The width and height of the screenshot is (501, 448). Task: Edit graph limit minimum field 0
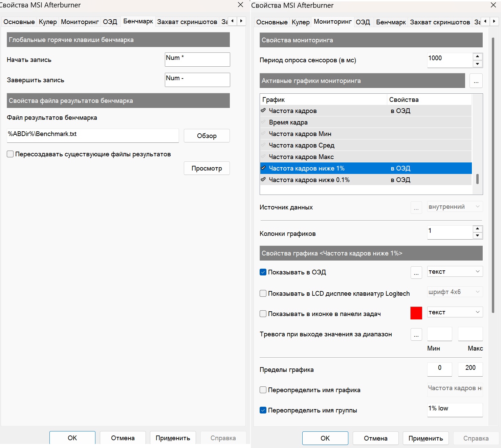(440, 369)
